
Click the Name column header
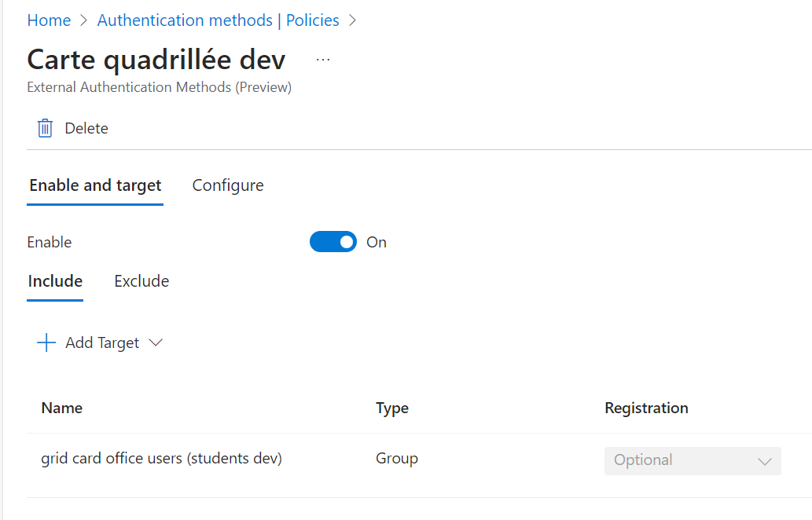tap(61, 408)
